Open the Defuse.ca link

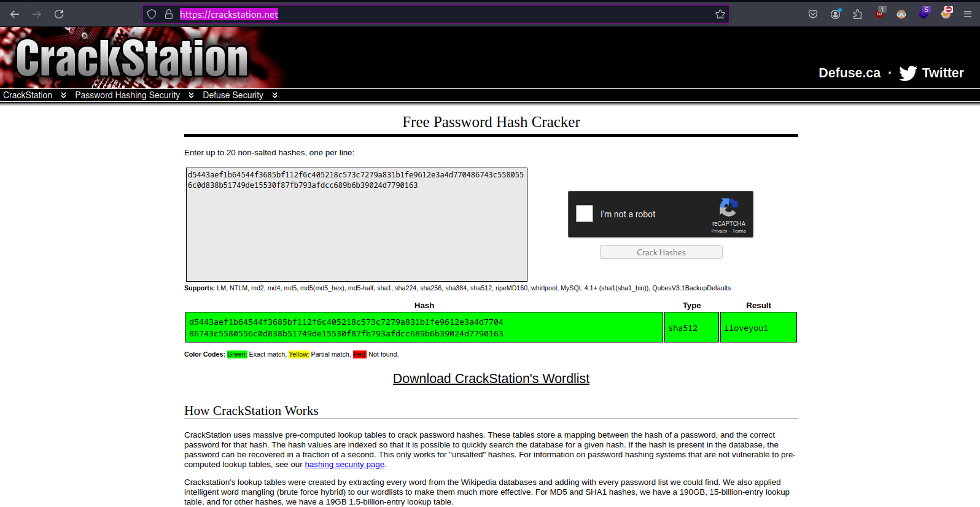[849, 73]
